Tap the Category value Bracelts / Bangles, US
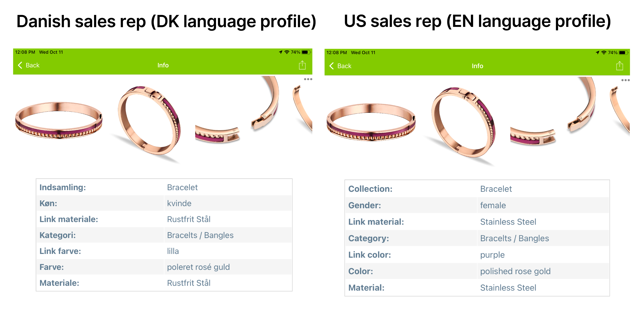The width and height of the screenshot is (644, 322). pyautogui.click(x=514, y=238)
